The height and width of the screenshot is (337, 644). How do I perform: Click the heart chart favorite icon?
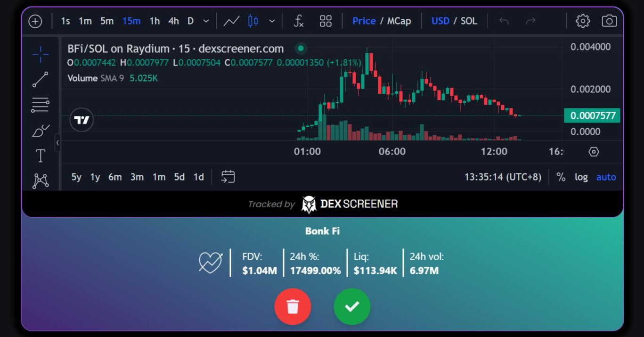(x=211, y=263)
